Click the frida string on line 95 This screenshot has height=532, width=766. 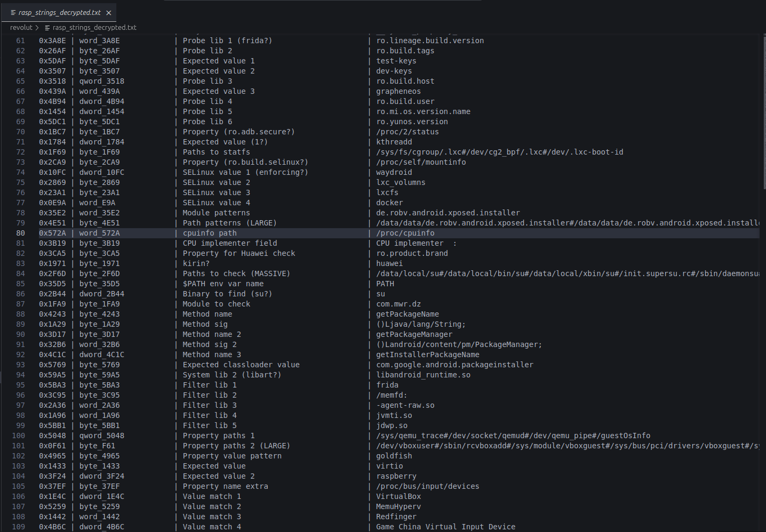(x=387, y=385)
